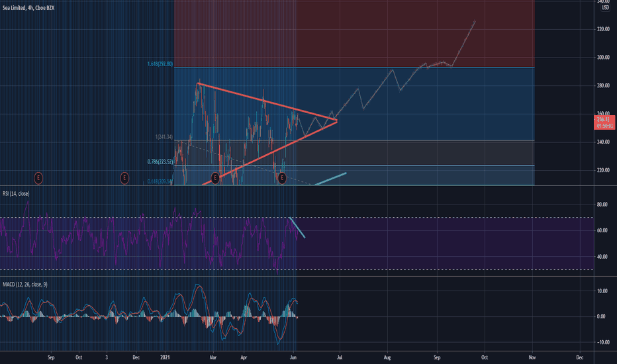Image resolution: width=617 pixels, height=364 pixels.
Task: Click the 280.00 price axis label
Action: coord(603,86)
